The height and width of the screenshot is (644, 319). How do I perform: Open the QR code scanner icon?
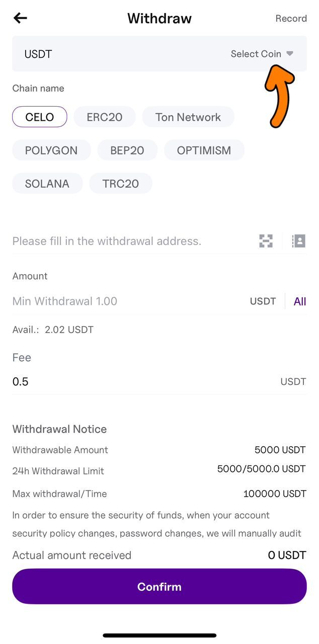(x=266, y=241)
